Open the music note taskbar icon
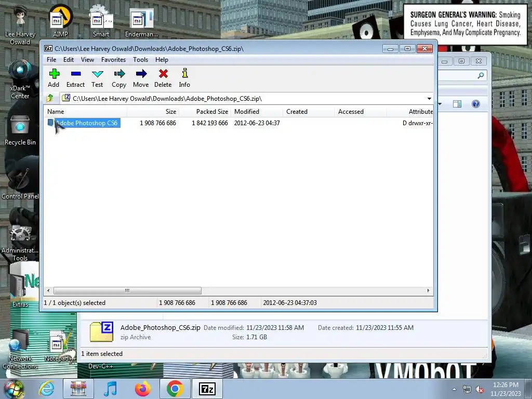This screenshot has height=399, width=532. [110, 389]
